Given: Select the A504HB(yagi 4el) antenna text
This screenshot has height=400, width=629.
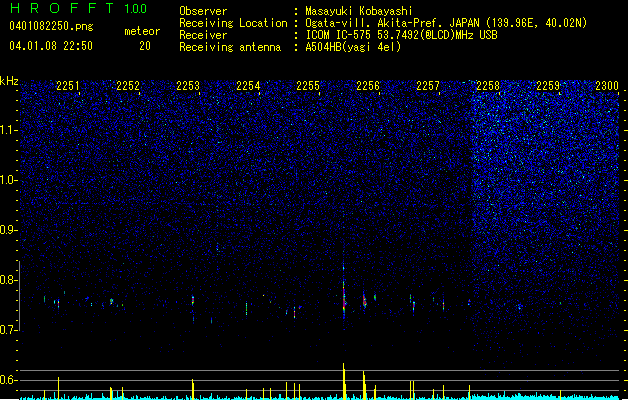Looking at the screenshot, I should click(353, 47).
